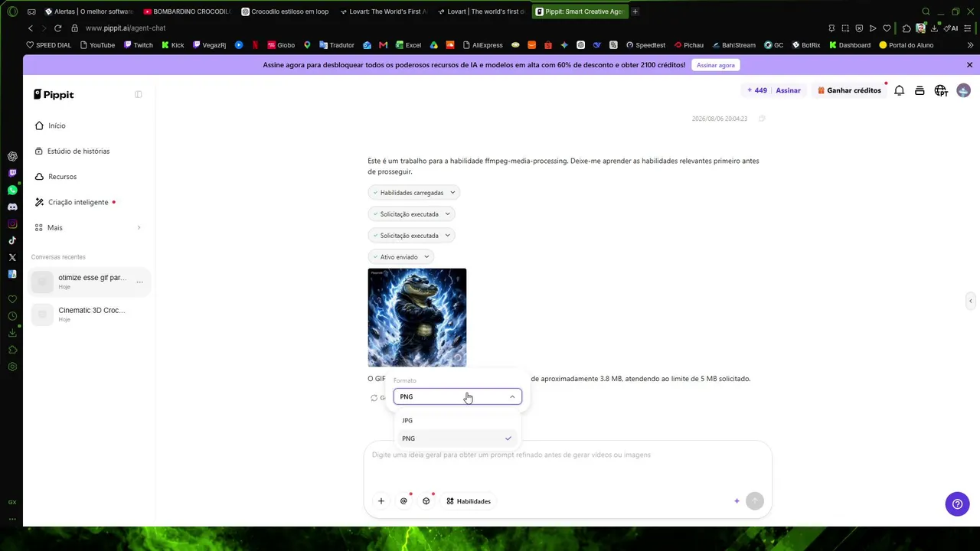Click the sparkle prompt enhance icon

pyautogui.click(x=737, y=501)
